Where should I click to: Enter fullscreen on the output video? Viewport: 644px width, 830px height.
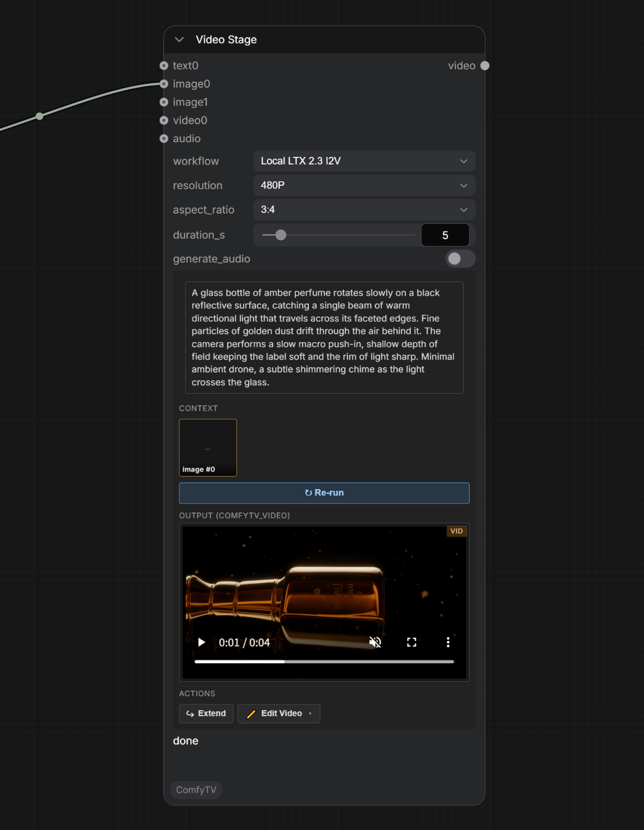tap(412, 643)
